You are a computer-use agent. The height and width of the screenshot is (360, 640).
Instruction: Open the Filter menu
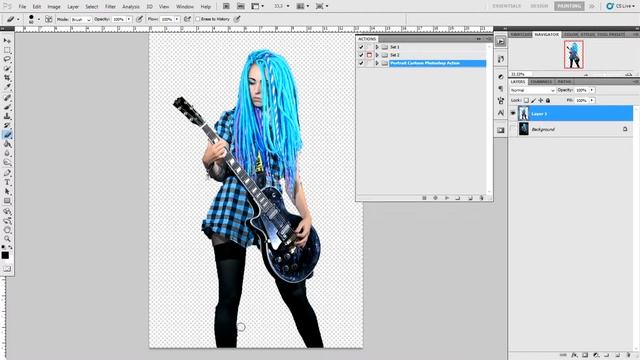(x=110, y=7)
